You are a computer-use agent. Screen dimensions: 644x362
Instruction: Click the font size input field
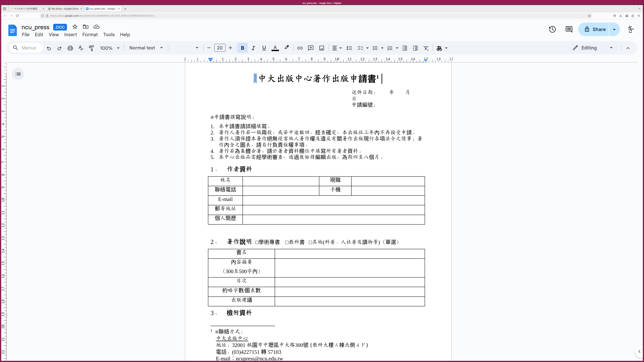(220, 48)
